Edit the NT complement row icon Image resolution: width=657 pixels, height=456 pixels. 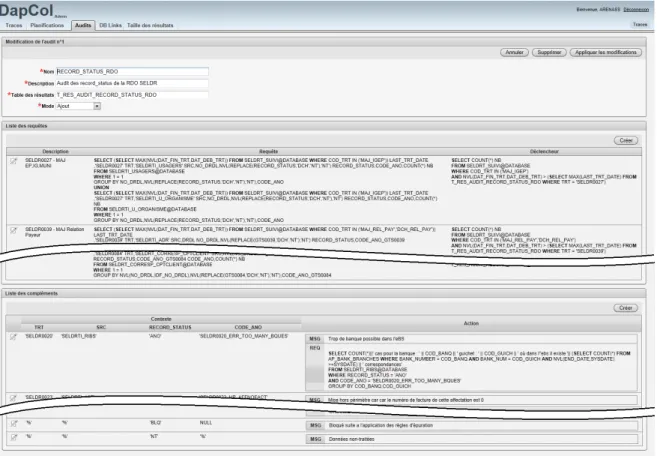[13, 437]
